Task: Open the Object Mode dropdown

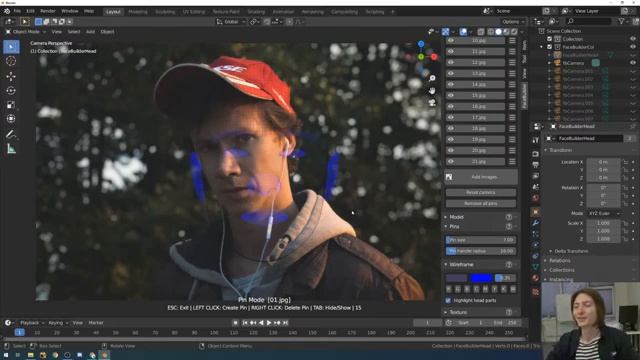Action: [x=26, y=32]
